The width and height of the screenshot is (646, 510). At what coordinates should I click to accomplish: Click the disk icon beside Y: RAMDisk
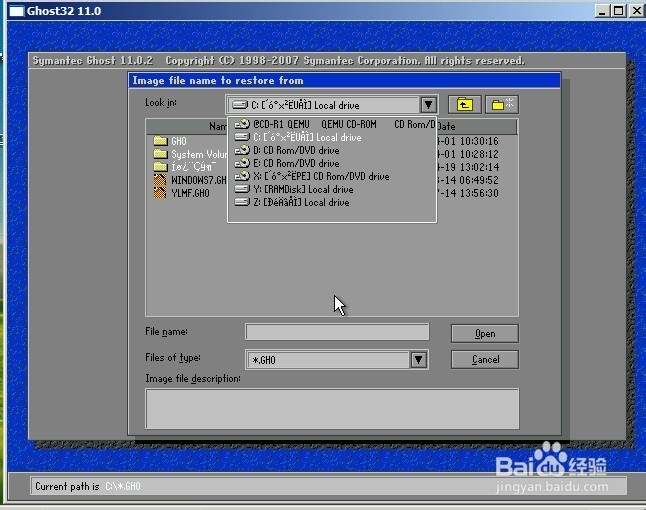point(242,189)
